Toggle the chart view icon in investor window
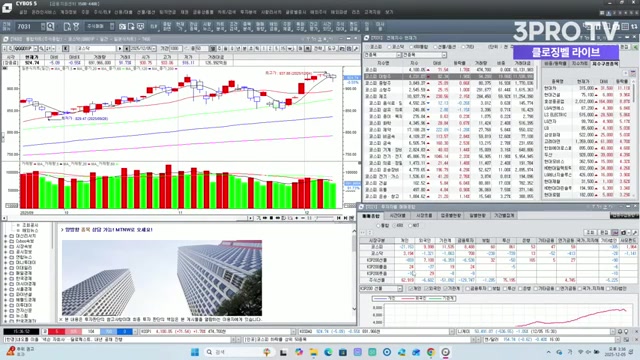Viewport: 640px width, 360px height. [x=616, y=232]
